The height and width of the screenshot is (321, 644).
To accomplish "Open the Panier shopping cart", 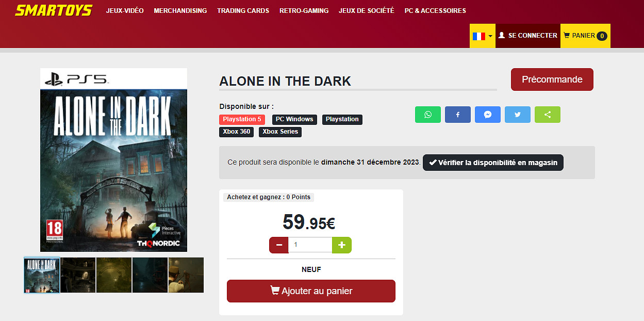I will 585,36.
